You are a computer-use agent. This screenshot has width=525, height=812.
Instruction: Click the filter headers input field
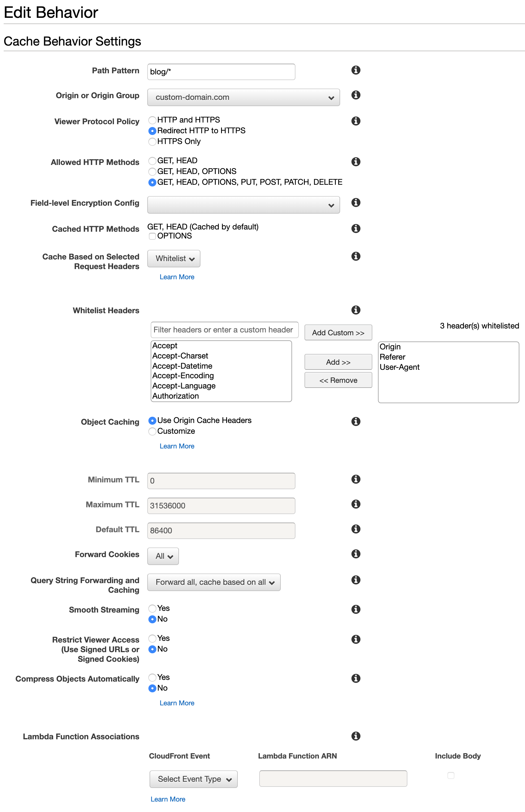pyautogui.click(x=224, y=330)
